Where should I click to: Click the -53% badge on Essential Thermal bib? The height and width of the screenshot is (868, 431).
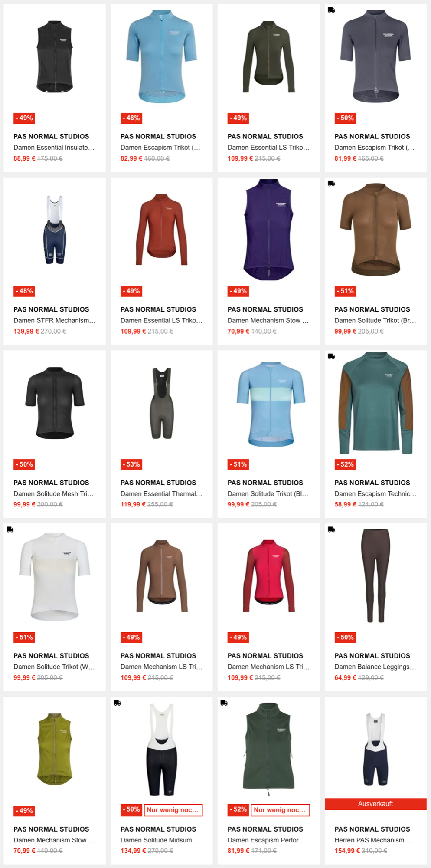pos(131,464)
